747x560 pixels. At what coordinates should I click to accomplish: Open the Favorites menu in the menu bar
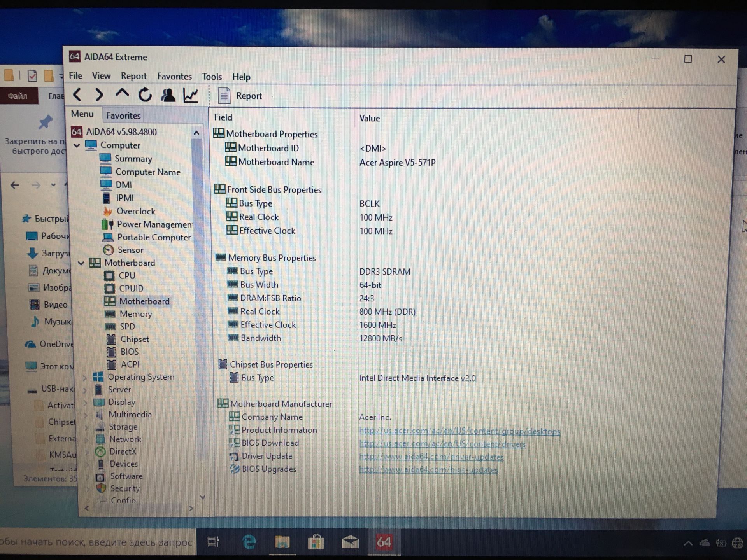tap(174, 76)
